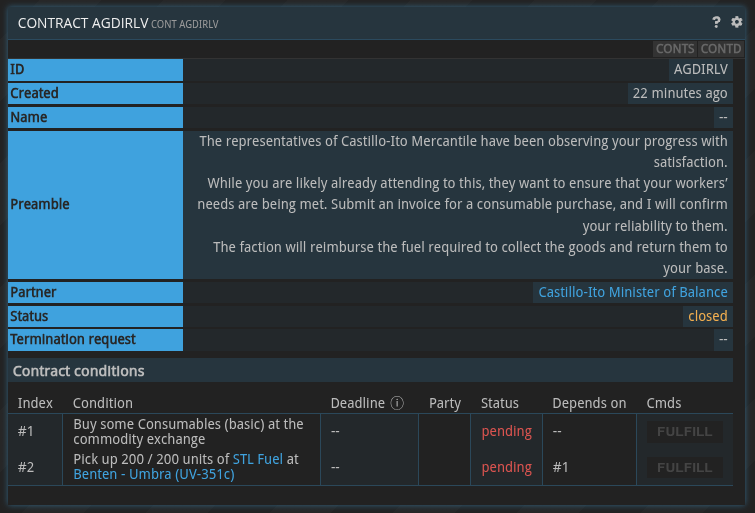This screenshot has height=513, width=755.
Task: Click the 'CONTRACT AGDIRLV' window title
Action: coord(83,23)
